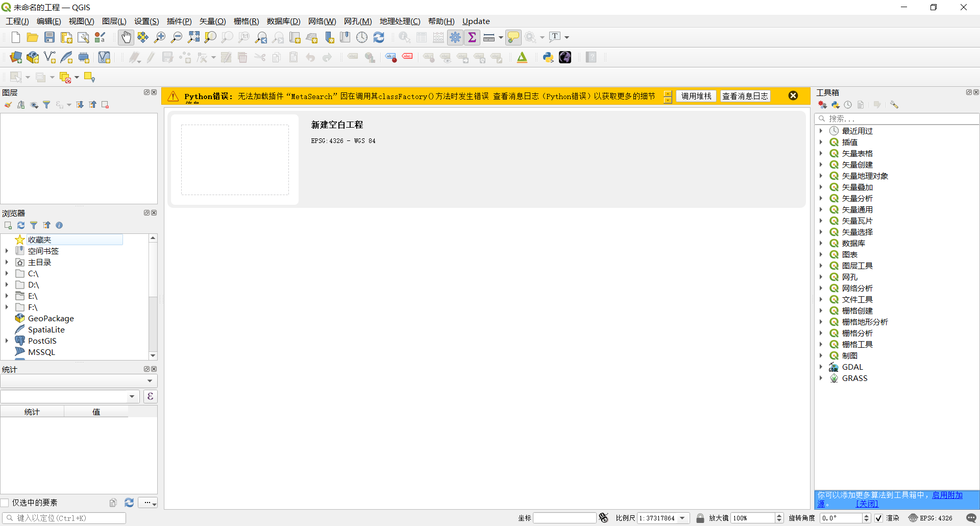The image size is (980, 526).
Task: Open the Statistics layer combo box
Action: click(x=79, y=381)
